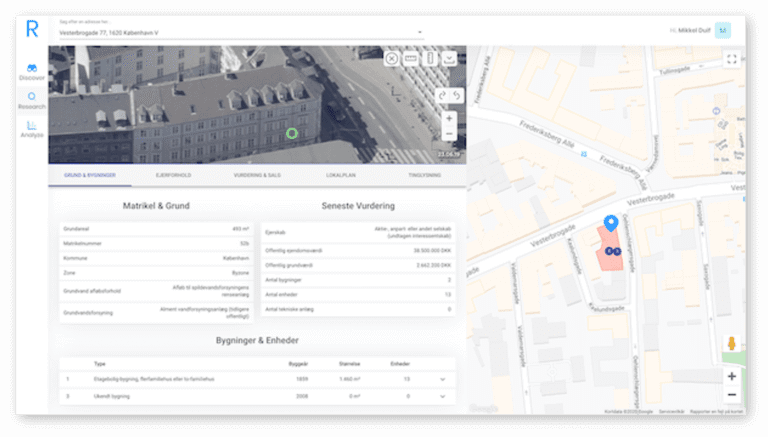
Task: Zoom in on the aerial photo
Action: click(449, 118)
